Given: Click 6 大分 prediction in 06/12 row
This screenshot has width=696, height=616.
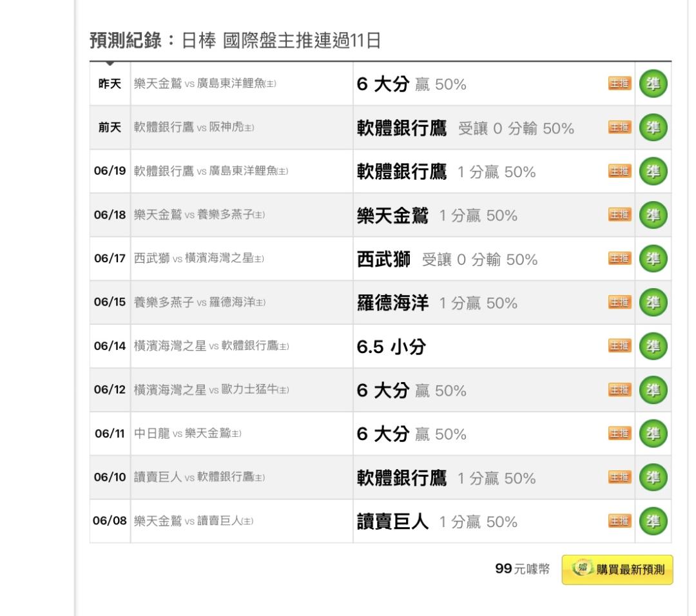Looking at the screenshot, I should 411,390.
